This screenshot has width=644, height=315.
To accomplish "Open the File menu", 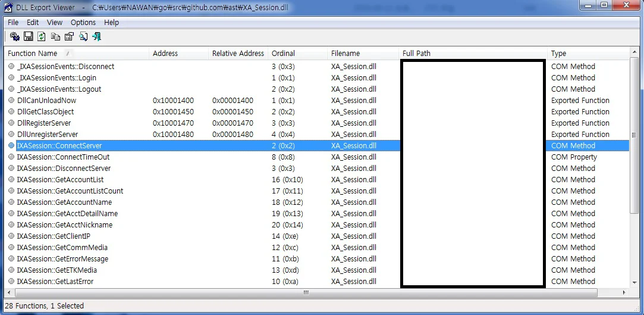I will [13, 22].
